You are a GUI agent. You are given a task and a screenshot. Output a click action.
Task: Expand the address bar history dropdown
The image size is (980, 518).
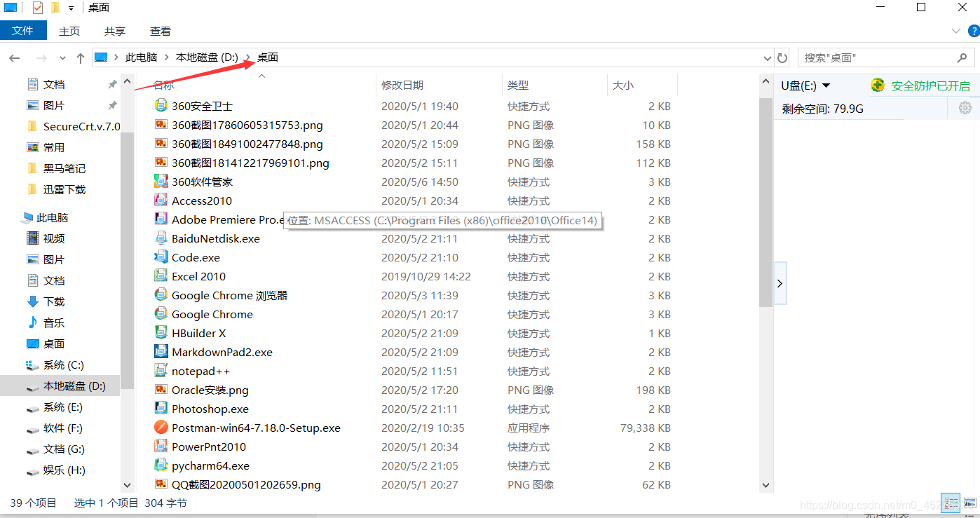coord(767,58)
